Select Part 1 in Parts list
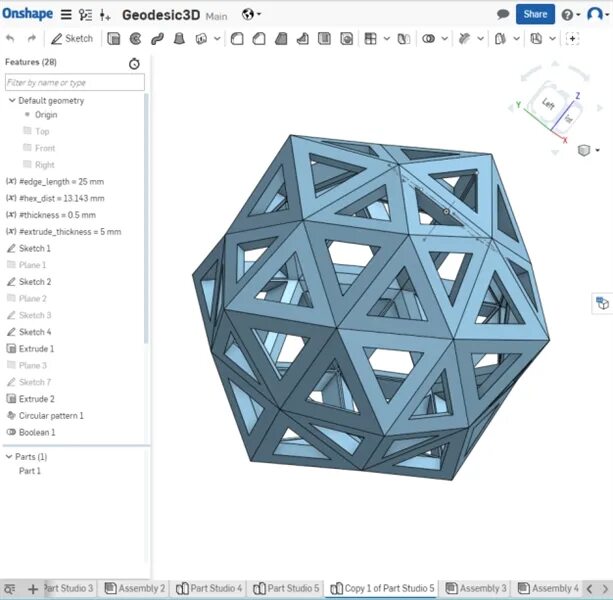Image resolution: width=613 pixels, height=600 pixels. tap(30, 471)
